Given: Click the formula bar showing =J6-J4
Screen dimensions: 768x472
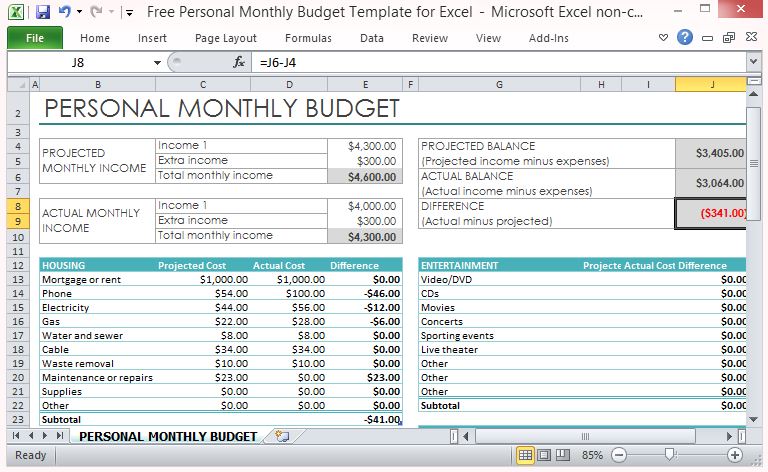Looking at the screenshot, I should [x=500, y=62].
